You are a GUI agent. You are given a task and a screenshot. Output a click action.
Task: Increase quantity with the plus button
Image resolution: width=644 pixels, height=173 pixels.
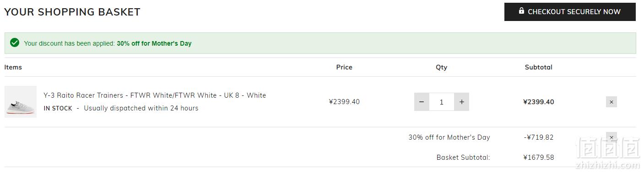(461, 102)
